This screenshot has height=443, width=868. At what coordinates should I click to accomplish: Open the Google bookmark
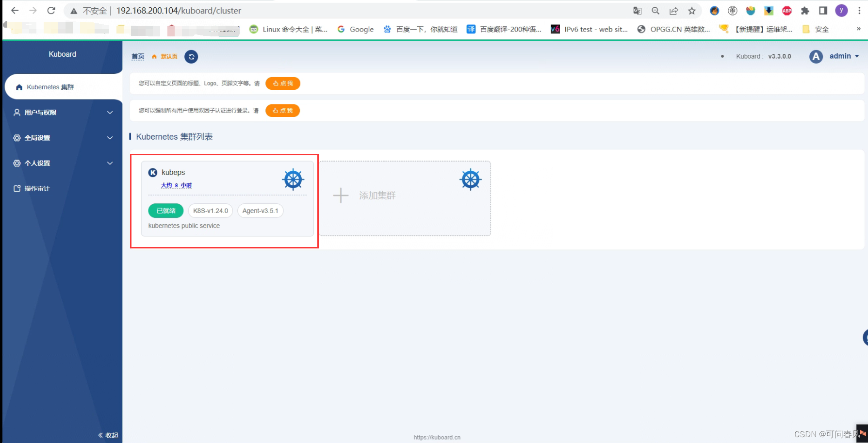356,29
